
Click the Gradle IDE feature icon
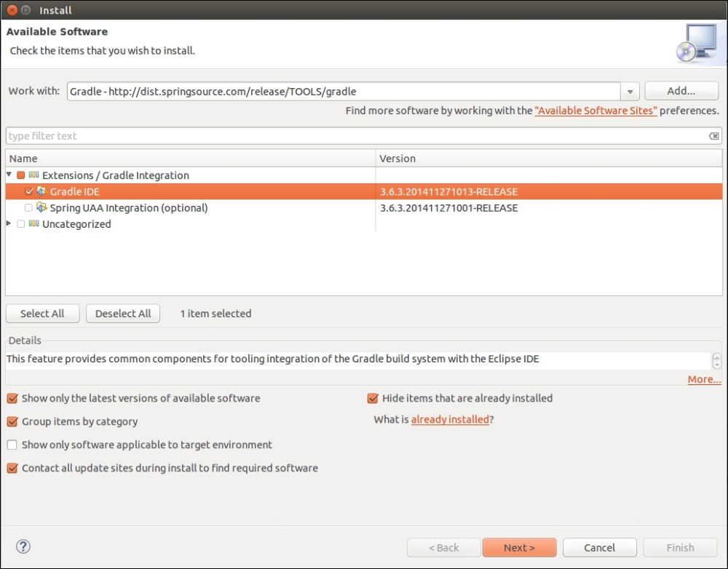pyautogui.click(x=41, y=191)
